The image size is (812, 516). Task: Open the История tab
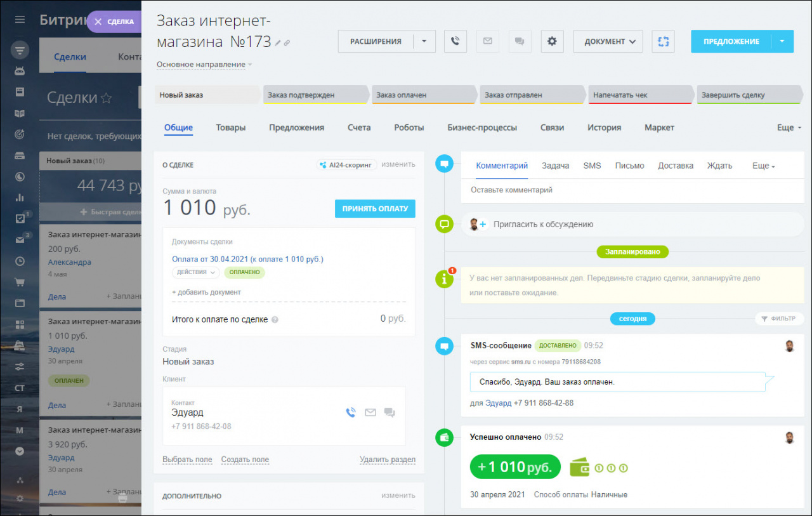pyautogui.click(x=604, y=128)
